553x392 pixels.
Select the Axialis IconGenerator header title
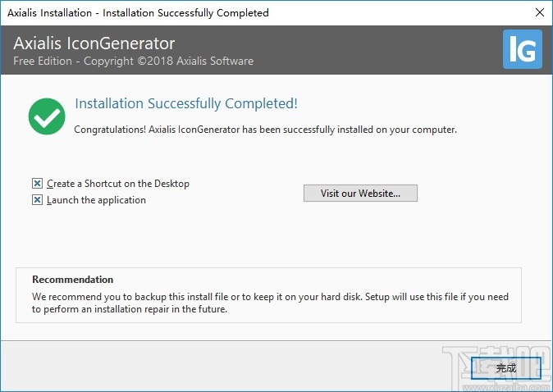coord(94,43)
